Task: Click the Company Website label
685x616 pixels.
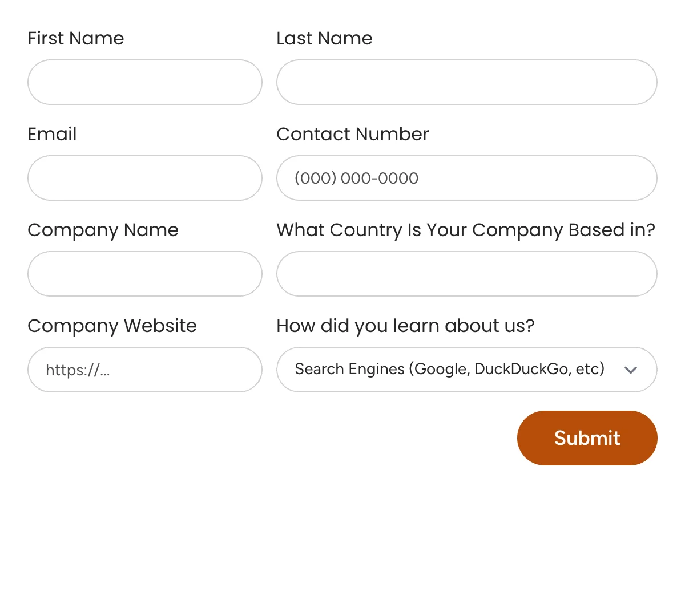Action: 112,326
